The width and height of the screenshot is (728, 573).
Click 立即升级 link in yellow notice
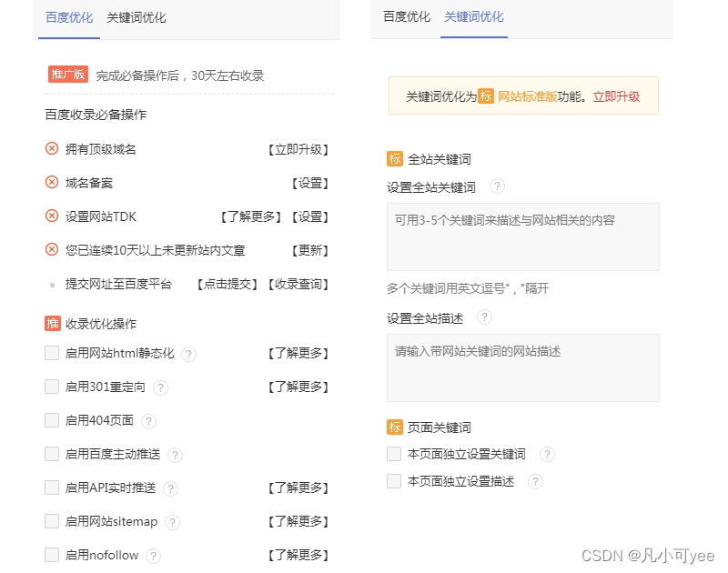[x=616, y=96]
